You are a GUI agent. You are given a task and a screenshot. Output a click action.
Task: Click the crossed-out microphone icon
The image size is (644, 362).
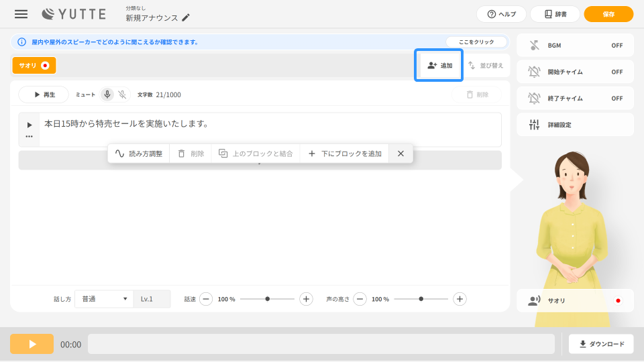pyautogui.click(x=122, y=95)
